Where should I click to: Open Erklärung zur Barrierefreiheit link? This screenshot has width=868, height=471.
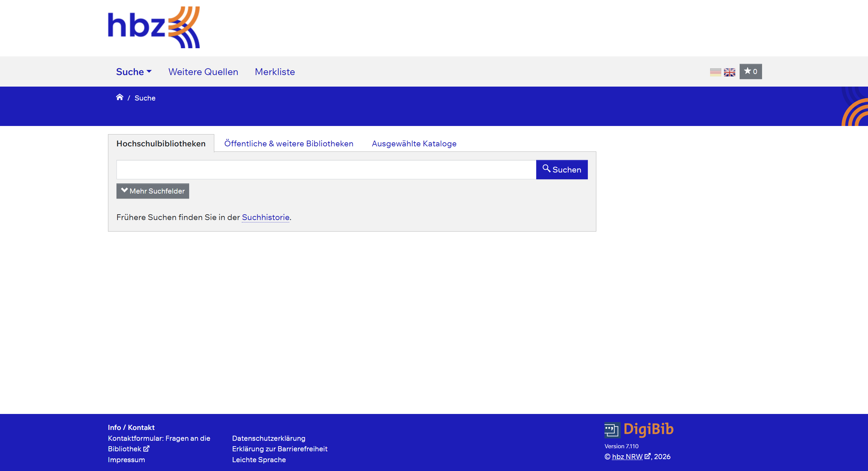point(280,449)
